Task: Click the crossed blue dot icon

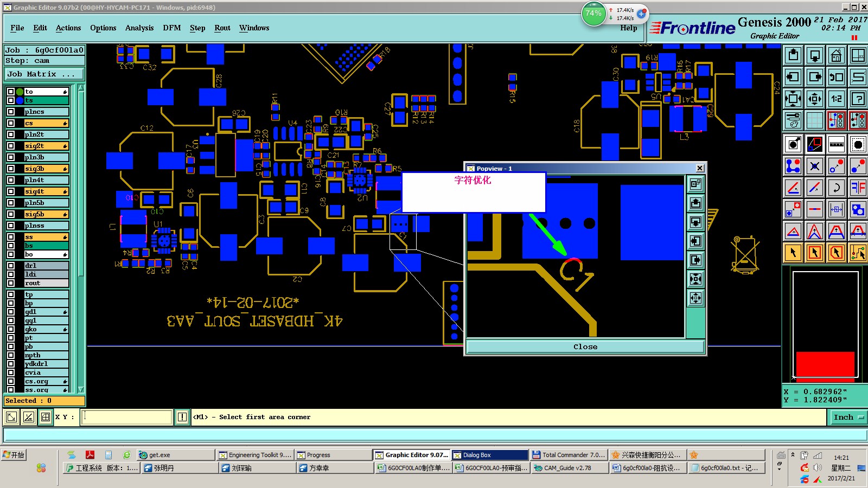Action: pos(815,166)
